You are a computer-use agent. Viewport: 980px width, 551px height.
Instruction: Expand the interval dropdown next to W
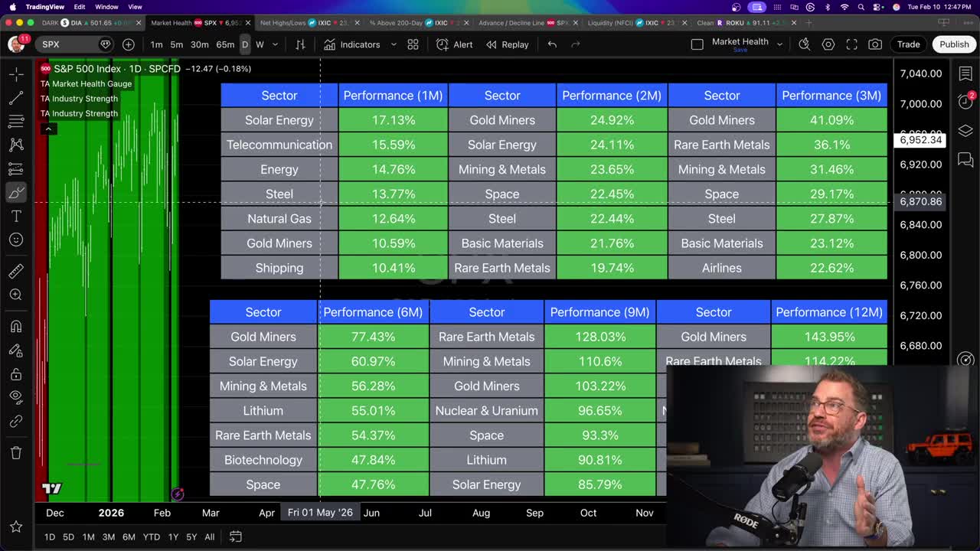coord(273,44)
